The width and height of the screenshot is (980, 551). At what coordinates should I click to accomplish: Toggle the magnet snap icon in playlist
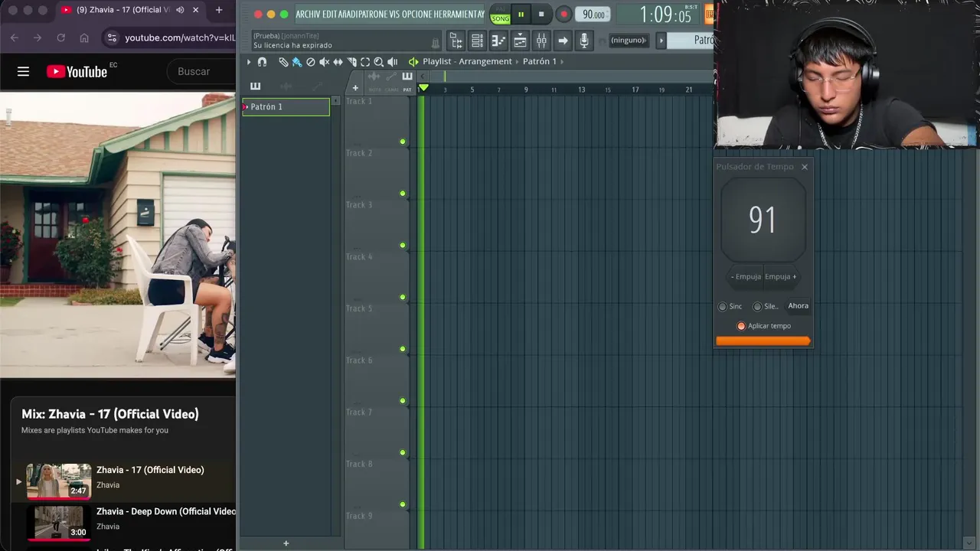[262, 62]
